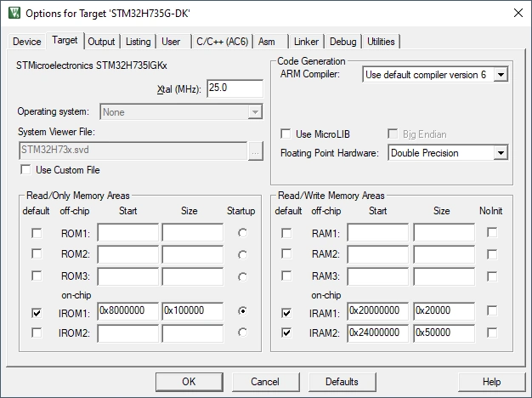Expand the Floating Point Hardware dropdown

tap(501, 153)
